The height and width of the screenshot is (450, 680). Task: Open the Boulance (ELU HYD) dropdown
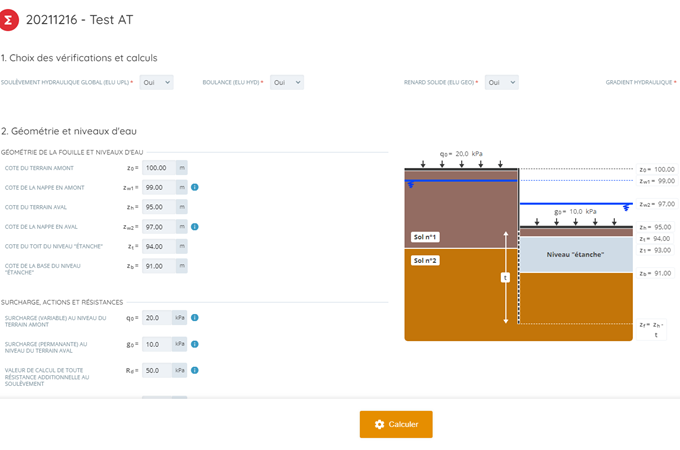[286, 82]
